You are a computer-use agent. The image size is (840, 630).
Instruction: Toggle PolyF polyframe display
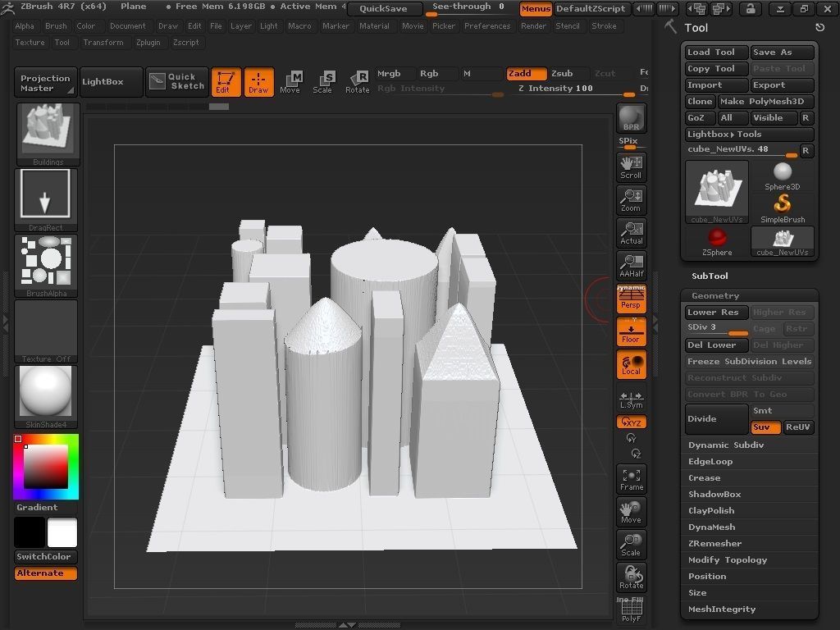[631, 609]
